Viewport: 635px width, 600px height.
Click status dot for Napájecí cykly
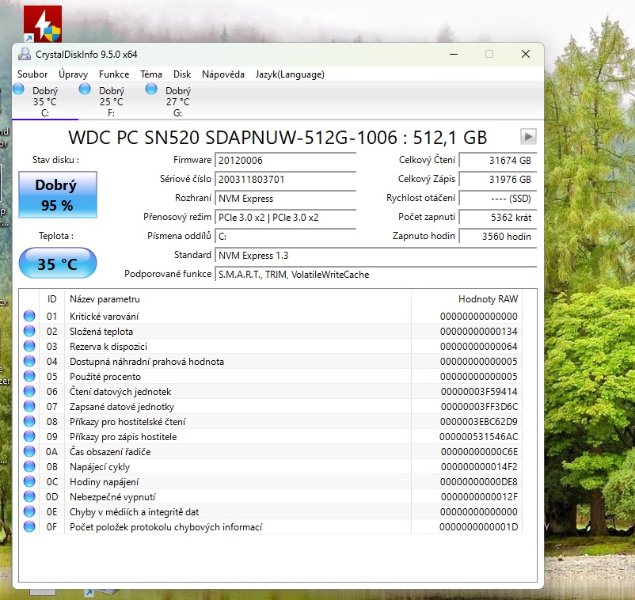pyautogui.click(x=29, y=466)
